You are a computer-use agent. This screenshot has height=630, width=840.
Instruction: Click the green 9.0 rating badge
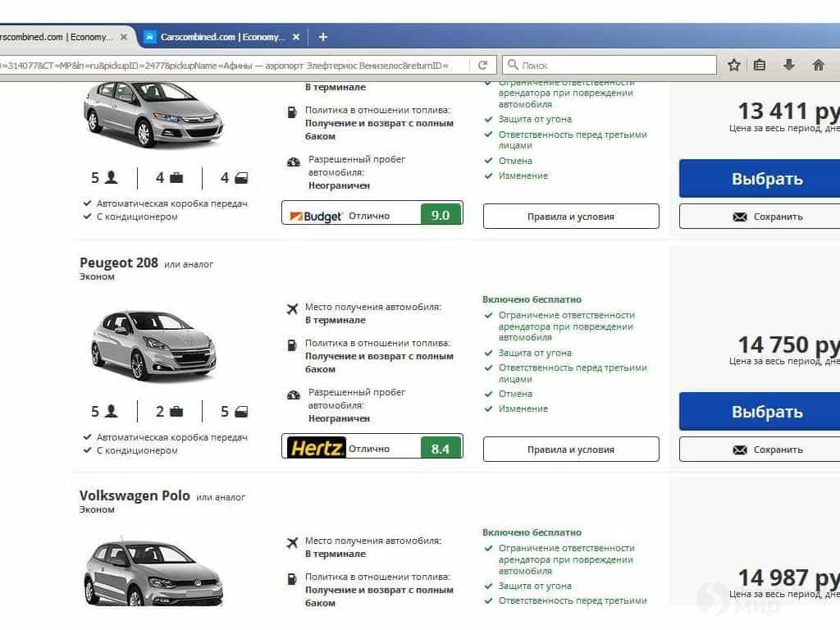tap(441, 214)
